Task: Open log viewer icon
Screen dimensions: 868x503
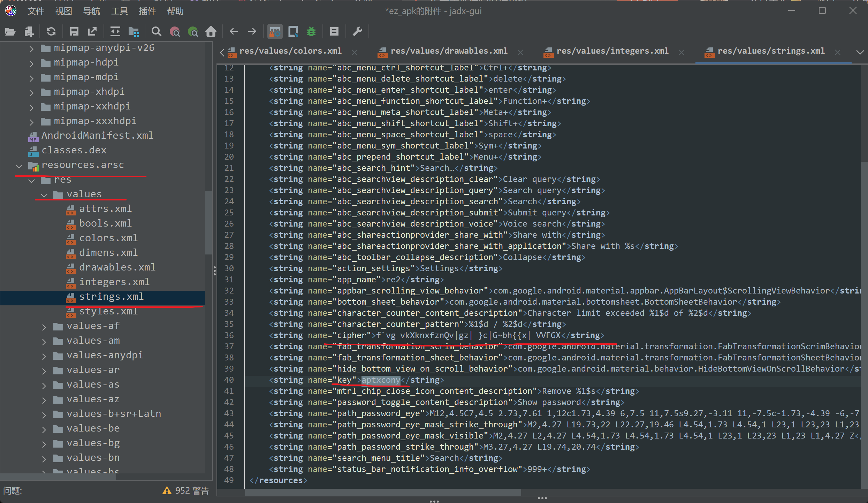Action: (x=334, y=32)
